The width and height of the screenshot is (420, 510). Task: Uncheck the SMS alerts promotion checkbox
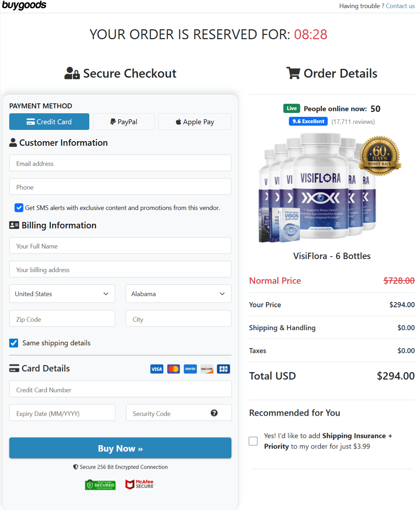(19, 208)
